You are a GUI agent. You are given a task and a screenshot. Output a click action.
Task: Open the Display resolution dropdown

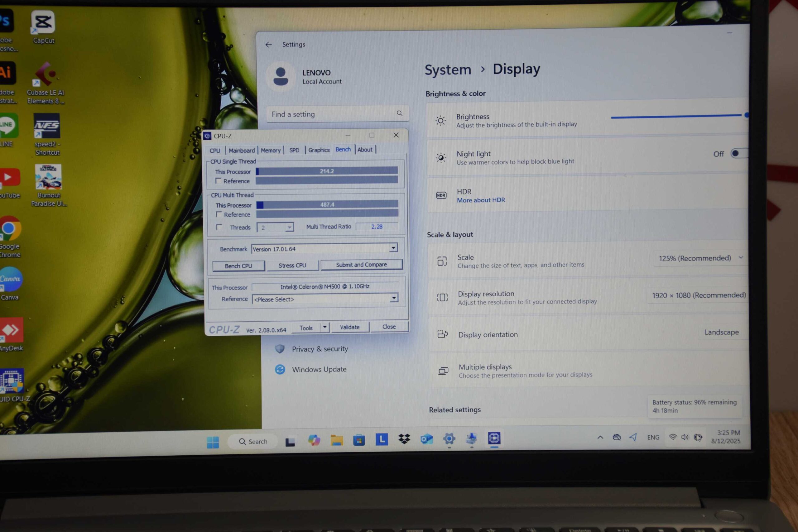click(x=699, y=295)
